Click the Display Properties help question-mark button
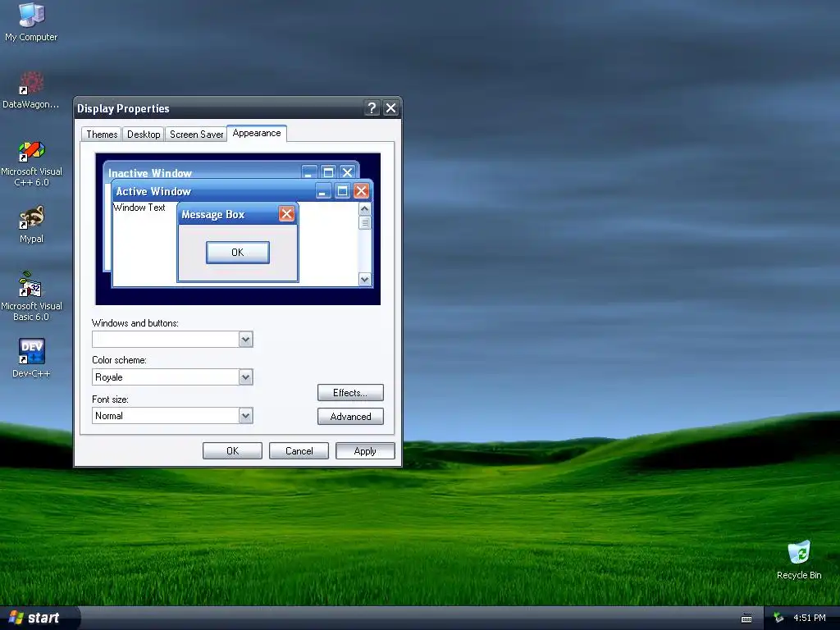840x630 pixels. tap(372, 108)
